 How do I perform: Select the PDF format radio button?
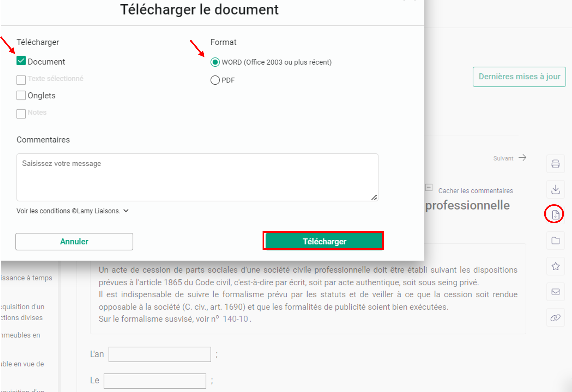(x=215, y=80)
